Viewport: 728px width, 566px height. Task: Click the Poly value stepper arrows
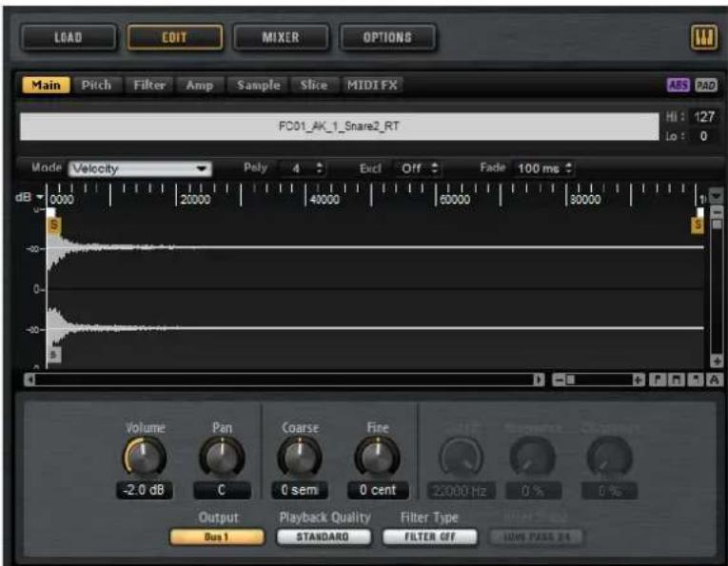point(319,168)
